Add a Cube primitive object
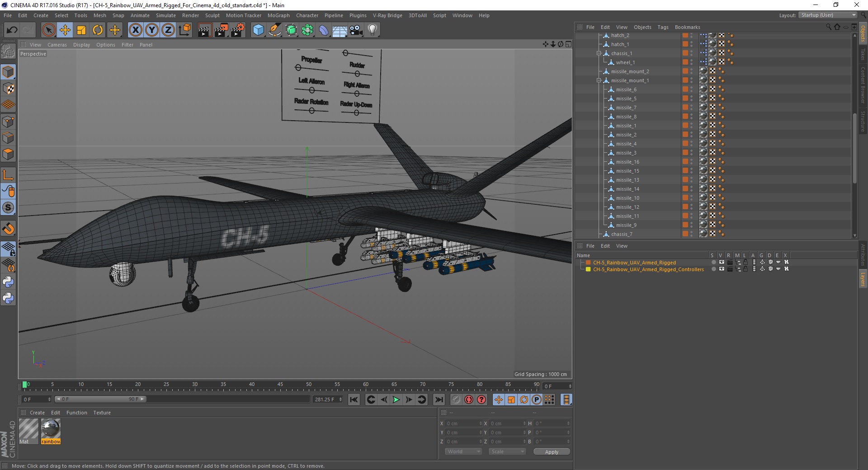868x470 pixels. tap(258, 30)
